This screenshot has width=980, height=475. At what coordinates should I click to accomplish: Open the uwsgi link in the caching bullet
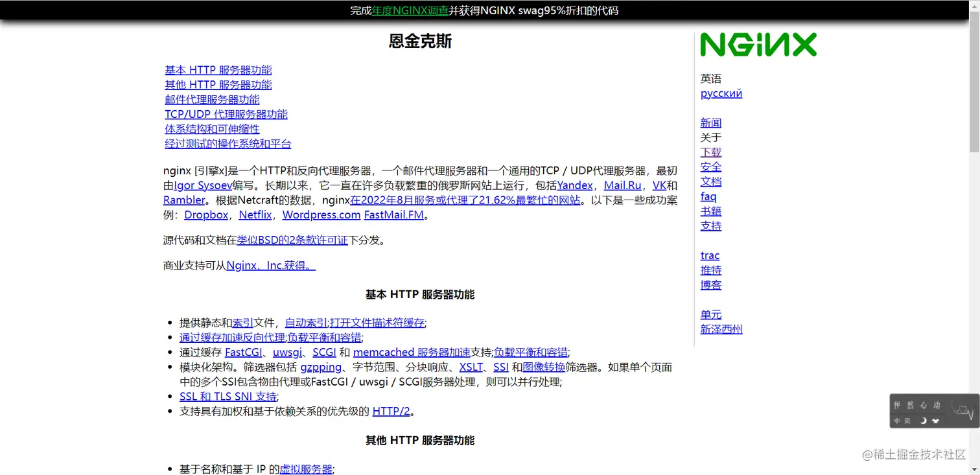click(x=287, y=353)
